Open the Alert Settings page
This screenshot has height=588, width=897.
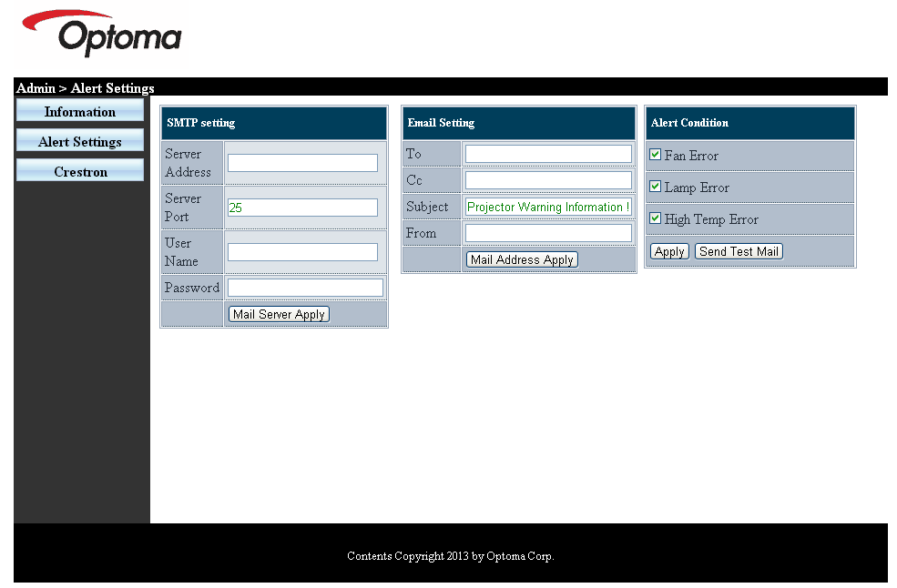click(x=80, y=141)
